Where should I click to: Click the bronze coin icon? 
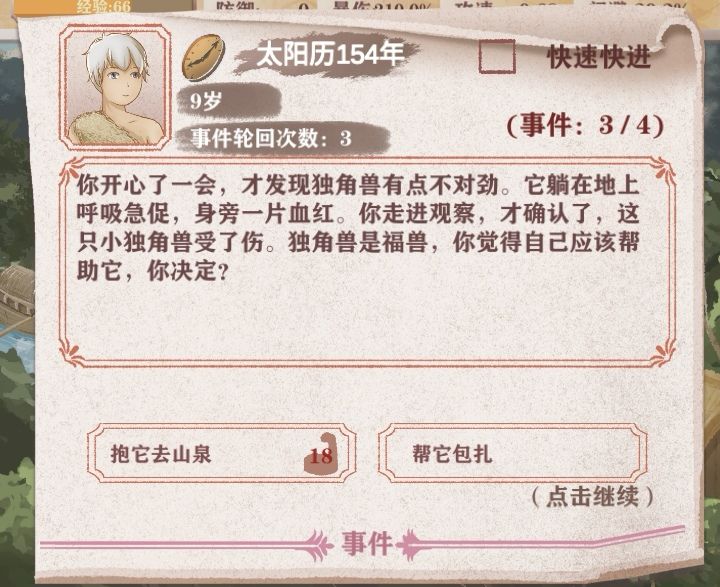[203, 57]
